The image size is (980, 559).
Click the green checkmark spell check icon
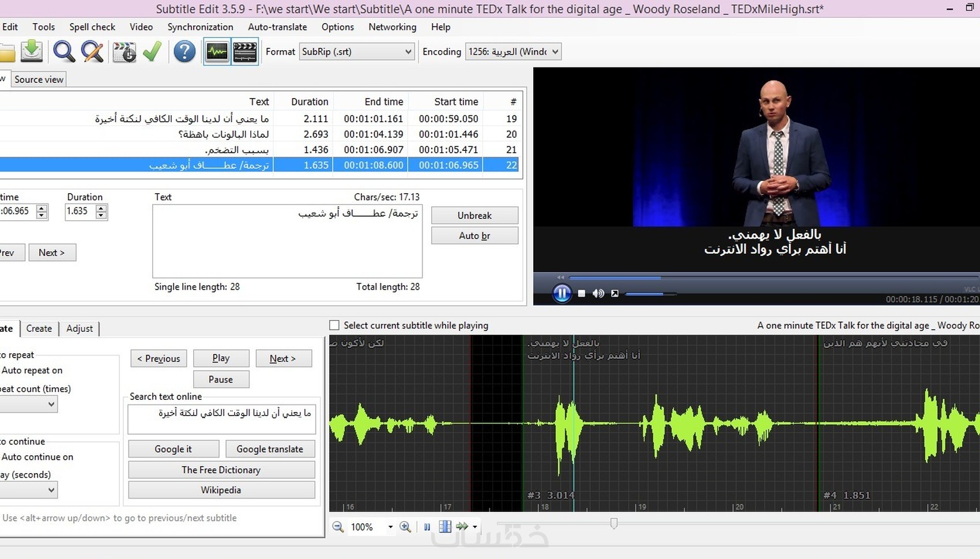[152, 52]
